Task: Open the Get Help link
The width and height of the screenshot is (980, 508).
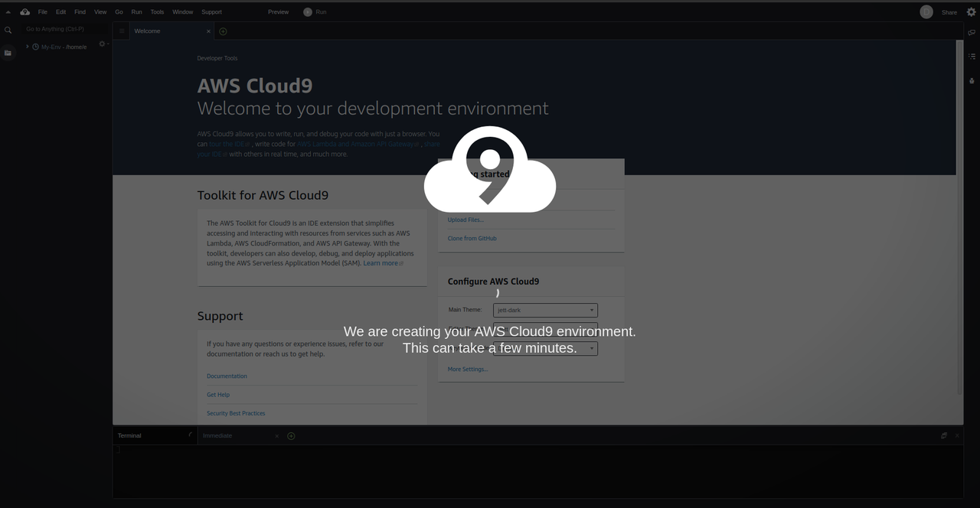Action: (218, 395)
